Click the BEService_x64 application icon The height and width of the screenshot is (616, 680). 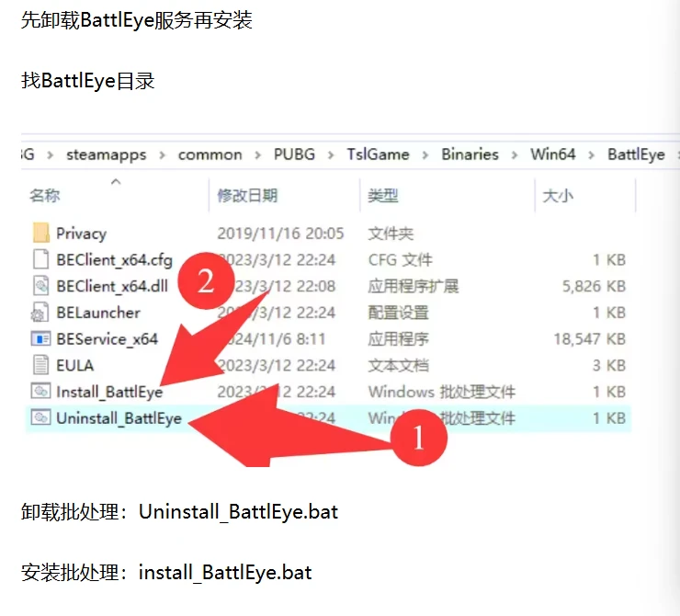[40, 339]
